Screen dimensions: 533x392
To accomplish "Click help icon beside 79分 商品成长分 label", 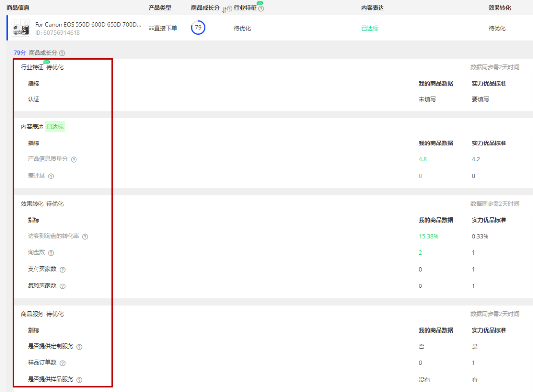I will click(62, 53).
